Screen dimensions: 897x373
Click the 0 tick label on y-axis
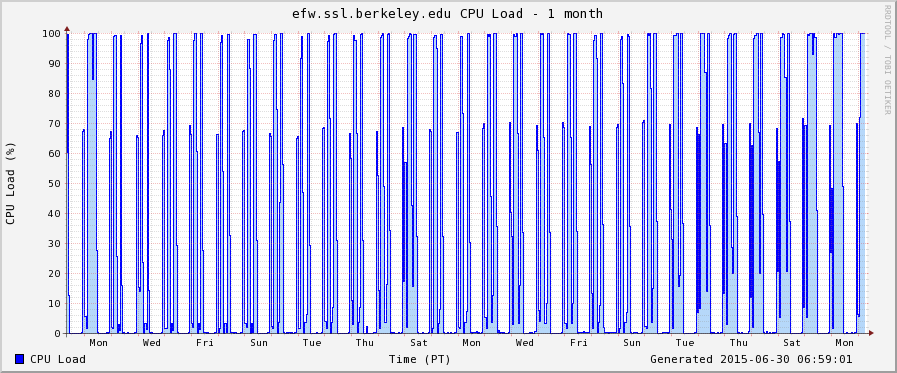tap(57, 334)
